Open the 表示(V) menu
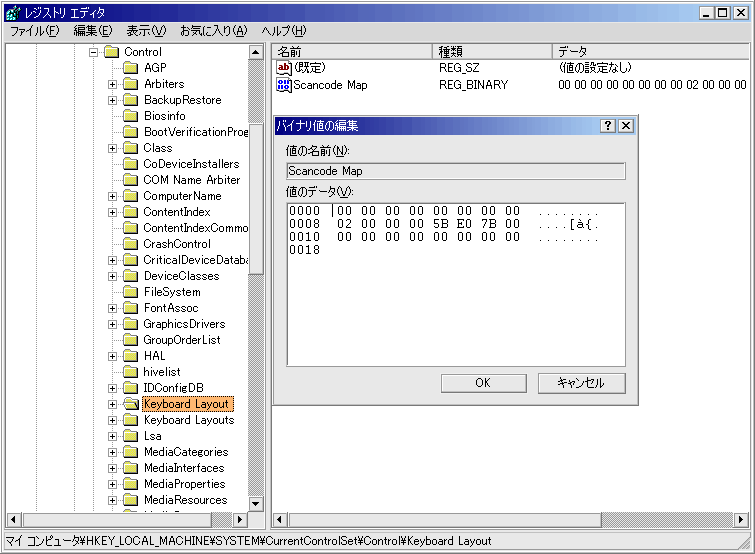The width and height of the screenshot is (755, 554). point(146,31)
